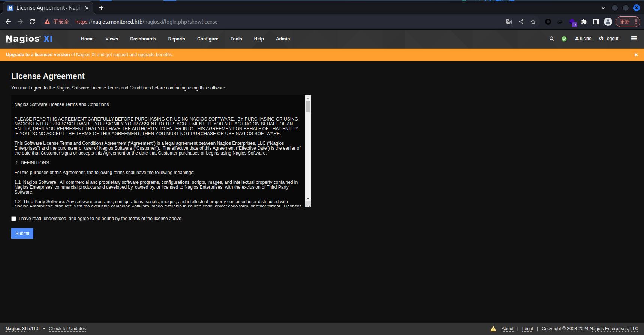Click the browser update button
The width and height of the screenshot is (644, 335).
point(628,22)
